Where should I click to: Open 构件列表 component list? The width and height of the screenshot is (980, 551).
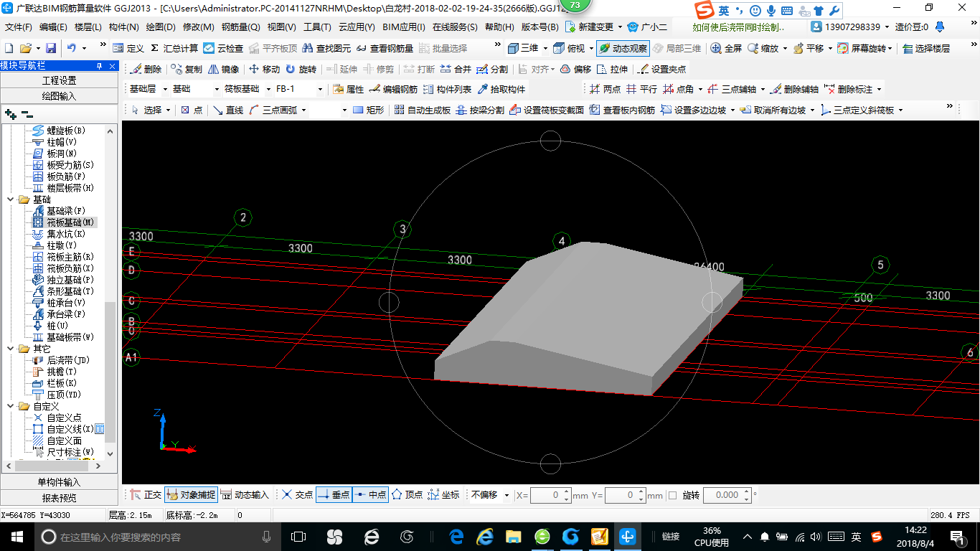(447, 90)
